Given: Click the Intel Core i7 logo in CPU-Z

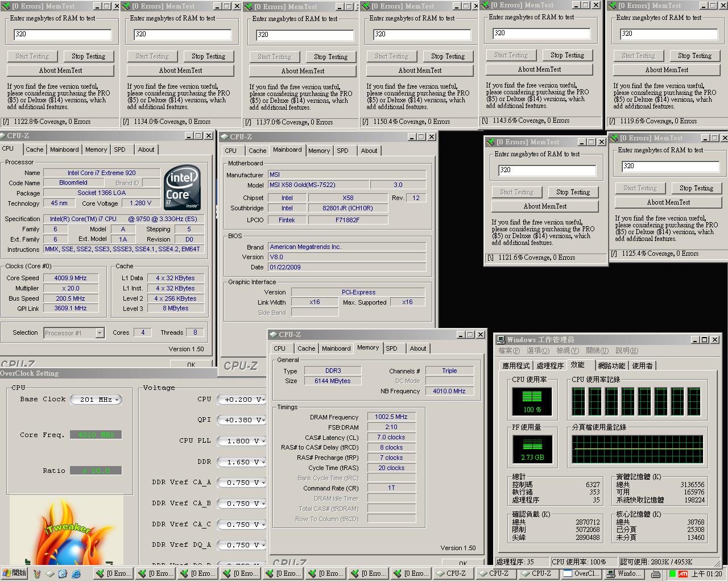Looking at the screenshot, I should 183,186.
